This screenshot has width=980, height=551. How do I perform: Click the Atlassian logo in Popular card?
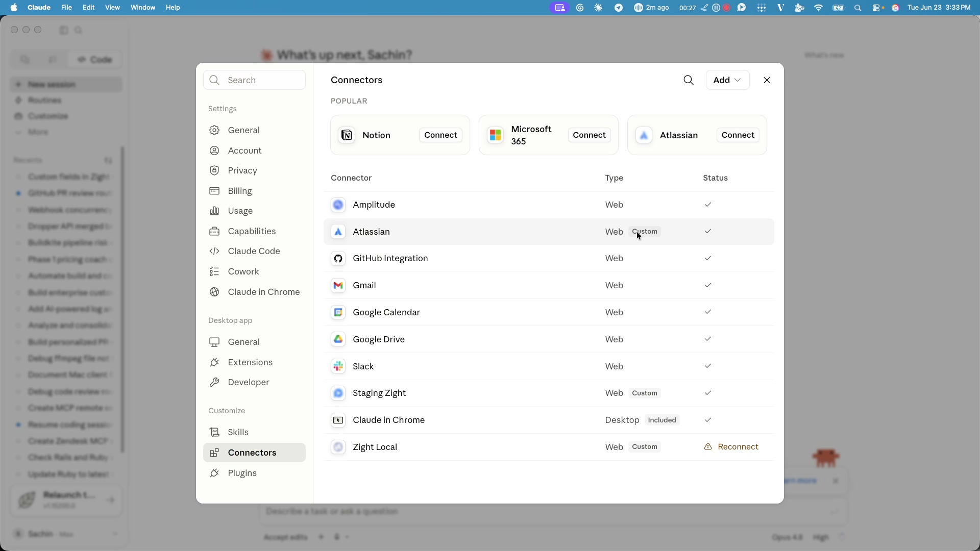click(644, 135)
